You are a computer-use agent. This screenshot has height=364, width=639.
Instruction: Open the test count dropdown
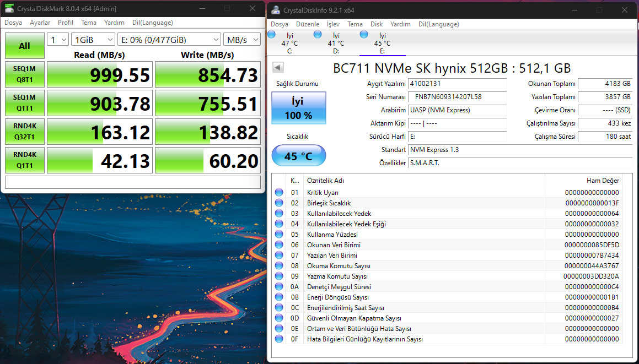(x=58, y=40)
